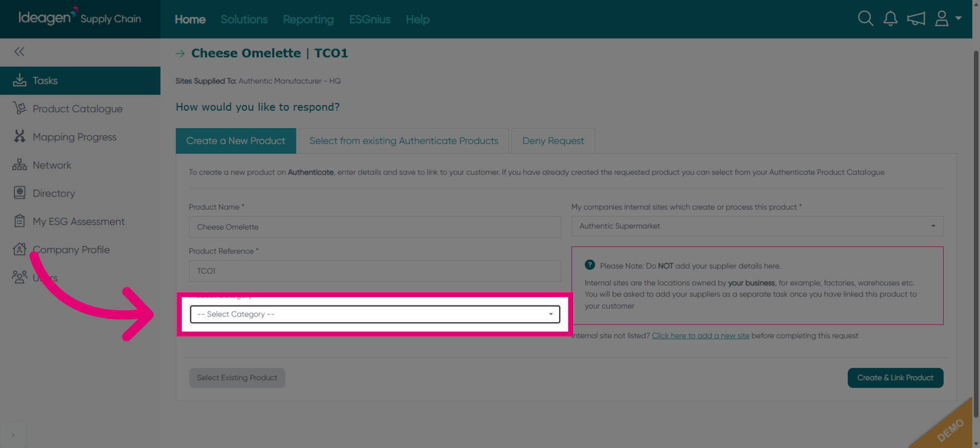Go to Tasks in sidebar
The width and height of the screenshot is (980, 448).
click(80, 81)
